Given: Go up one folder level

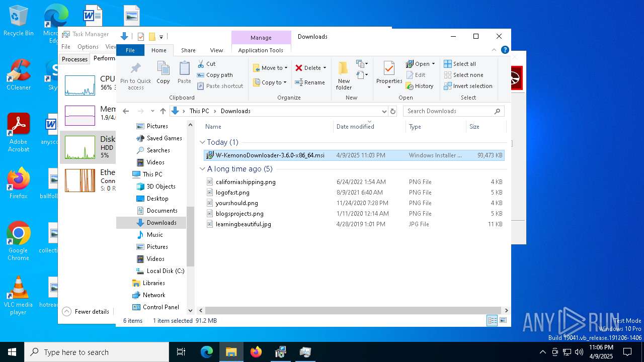Looking at the screenshot, I should click(163, 111).
